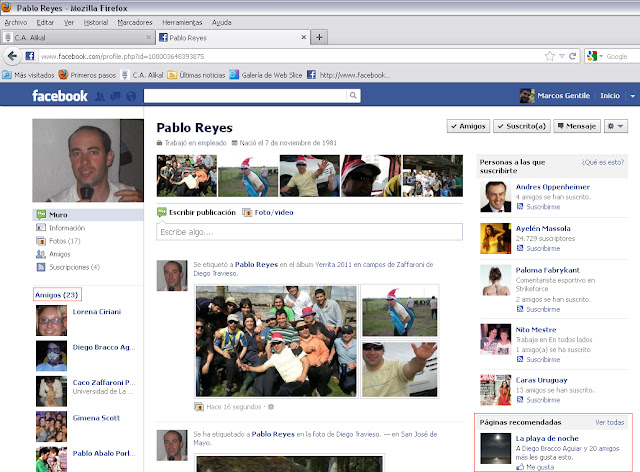Open the profile gear options dropdown
Viewport: 640px width, 472px height.
[x=616, y=126]
